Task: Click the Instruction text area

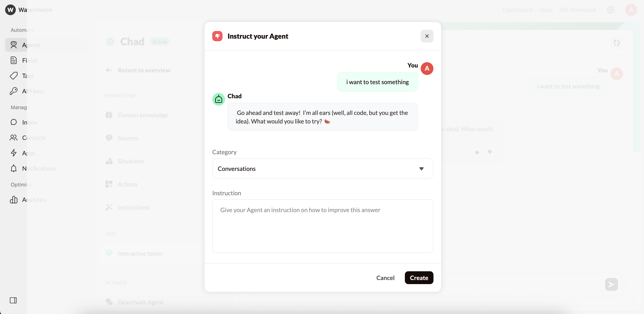Action: 322,226
